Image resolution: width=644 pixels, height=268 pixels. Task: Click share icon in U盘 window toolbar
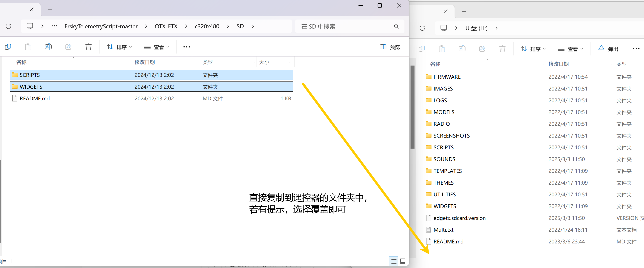tap(482, 49)
